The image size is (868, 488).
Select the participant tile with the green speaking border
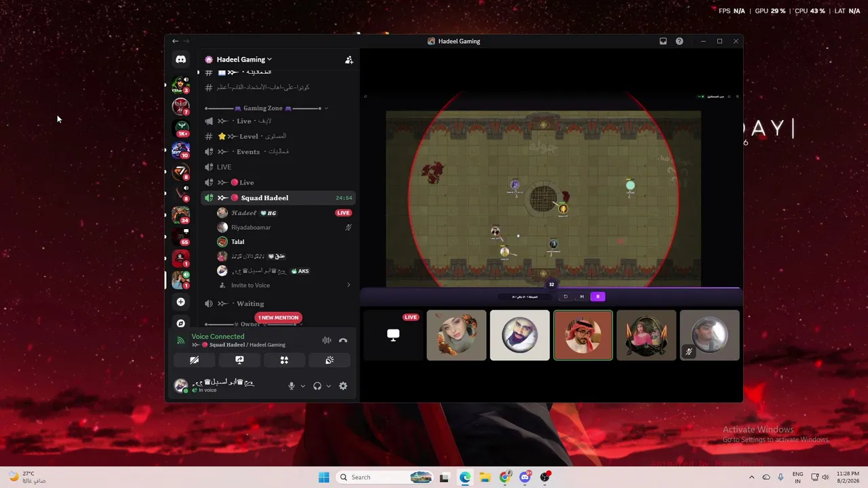(x=583, y=335)
